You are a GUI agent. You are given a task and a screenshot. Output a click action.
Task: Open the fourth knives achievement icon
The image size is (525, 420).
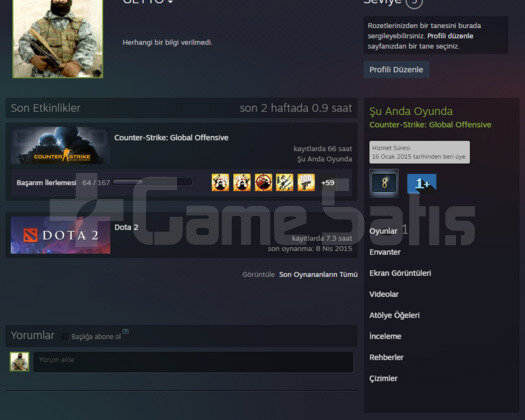pyautogui.click(x=285, y=183)
